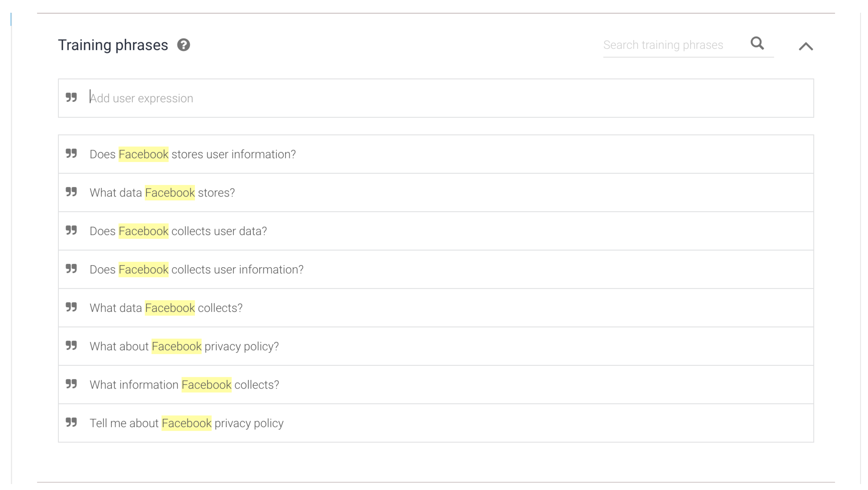Collapse the Training phrases section
Image resolution: width=868 pixels, height=490 pixels.
pos(806,46)
